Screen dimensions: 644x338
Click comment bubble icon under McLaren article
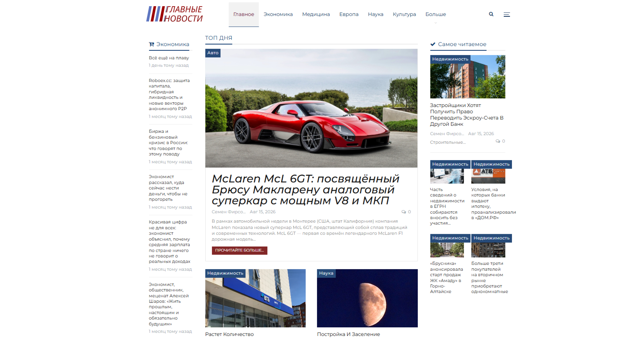tap(403, 212)
